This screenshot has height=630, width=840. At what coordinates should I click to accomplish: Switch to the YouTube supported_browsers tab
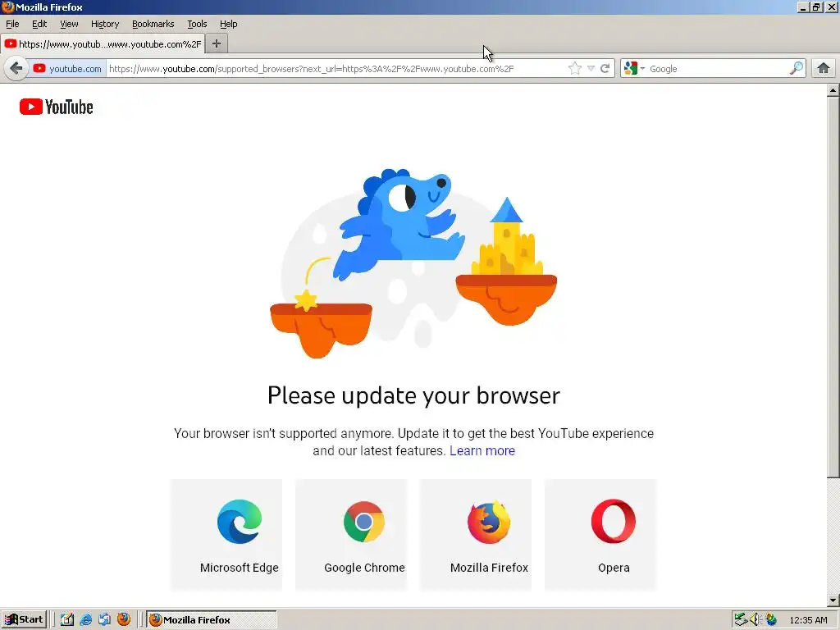pyautogui.click(x=103, y=44)
